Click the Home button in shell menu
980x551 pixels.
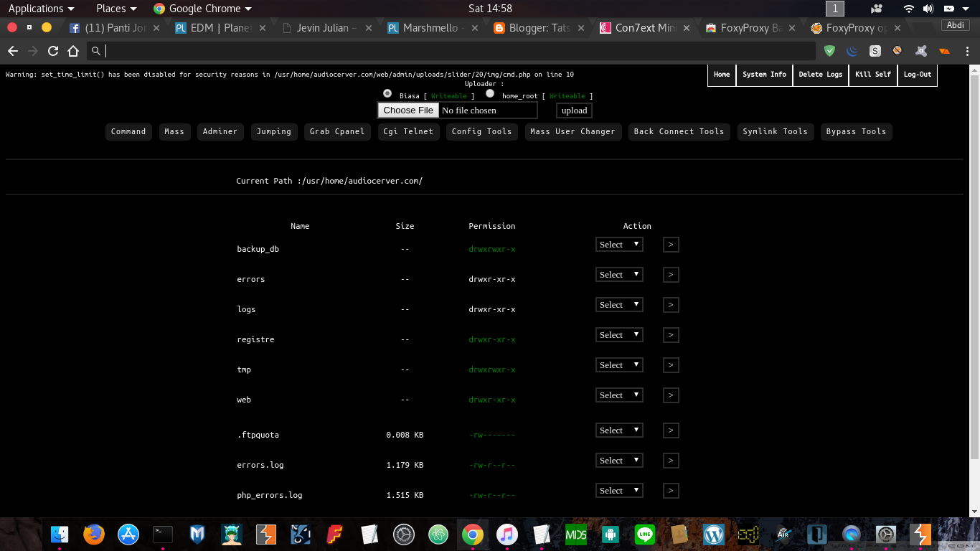click(722, 75)
